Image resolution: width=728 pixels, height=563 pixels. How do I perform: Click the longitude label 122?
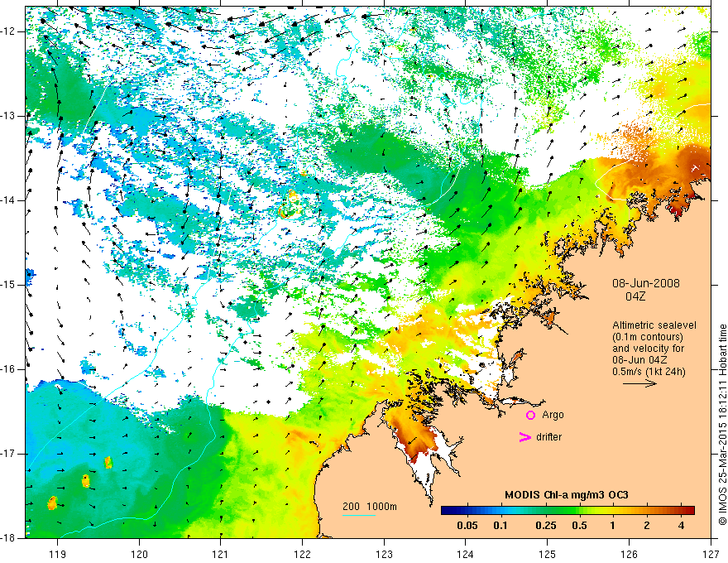[302, 554]
